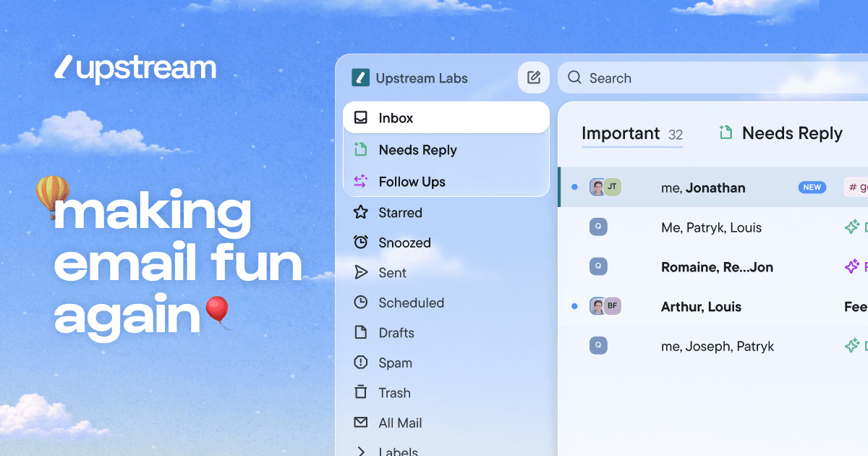Open the Snoozed folder

tap(446, 242)
